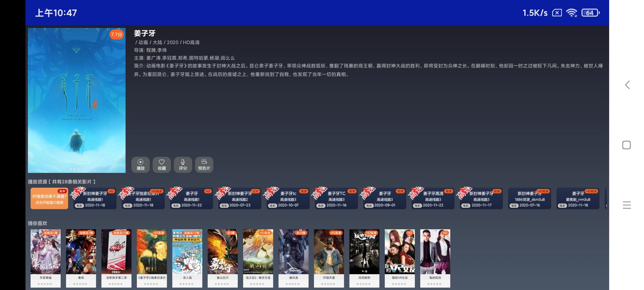Tap the battery 64 indicator

(590, 13)
